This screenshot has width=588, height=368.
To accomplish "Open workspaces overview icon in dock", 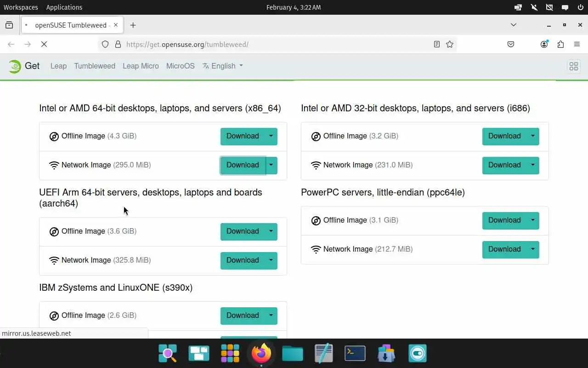I will click(199, 353).
